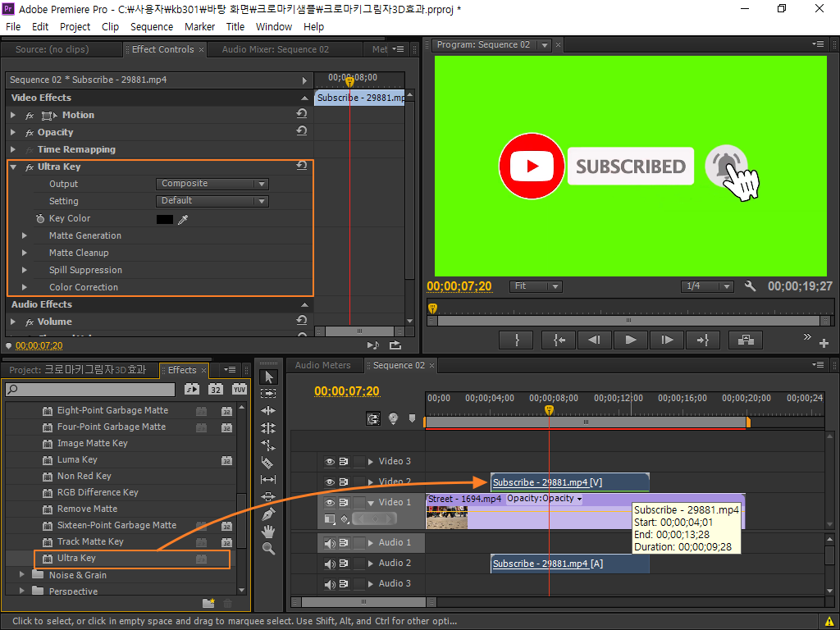Filter effects by 32-bit color
This screenshot has height=630, width=840.
point(216,390)
